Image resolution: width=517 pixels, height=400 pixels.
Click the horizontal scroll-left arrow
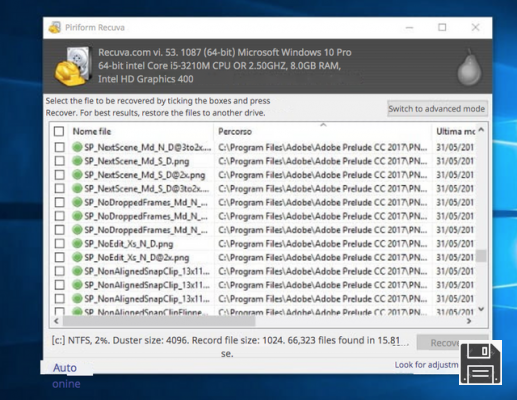pos(56,321)
